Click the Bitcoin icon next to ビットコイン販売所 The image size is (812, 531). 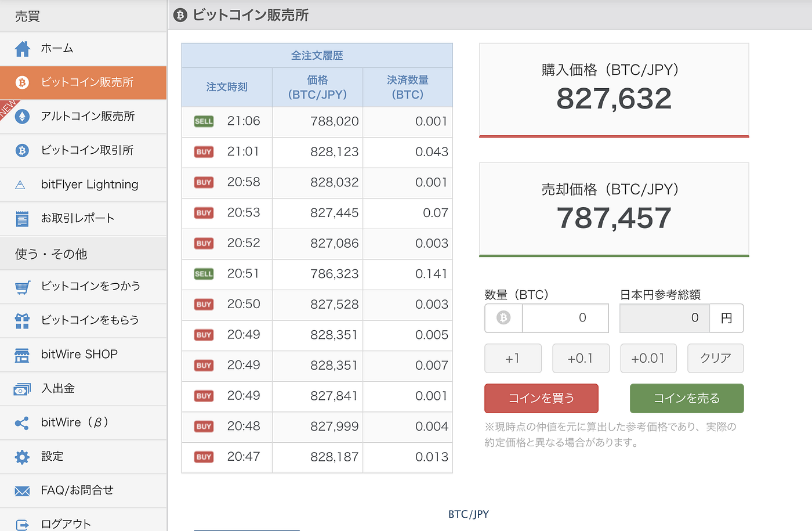point(22,82)
